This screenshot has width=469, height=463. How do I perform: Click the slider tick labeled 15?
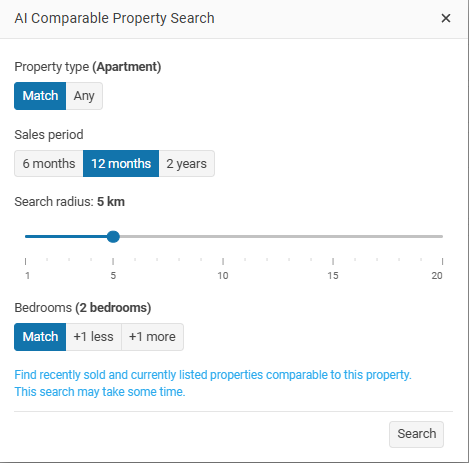tap(333, 276)
